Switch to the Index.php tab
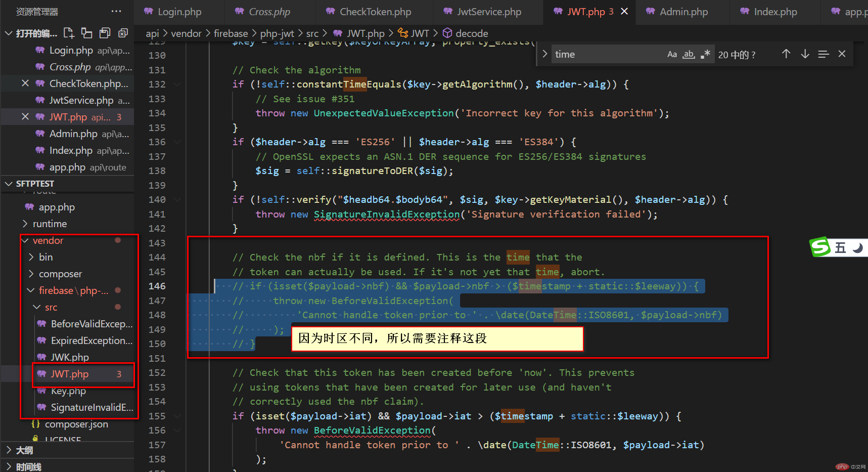 click(775, 12)
